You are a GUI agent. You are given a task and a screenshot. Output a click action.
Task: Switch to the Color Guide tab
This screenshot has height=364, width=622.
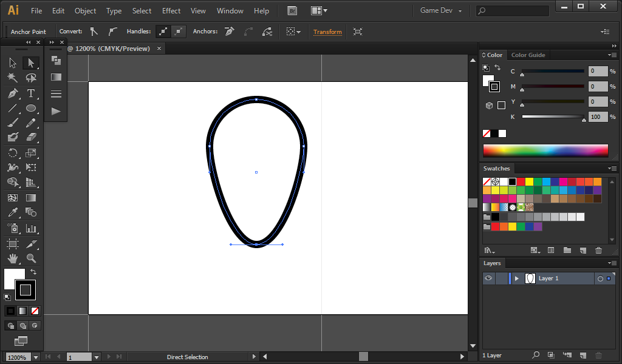pos(528,55)
